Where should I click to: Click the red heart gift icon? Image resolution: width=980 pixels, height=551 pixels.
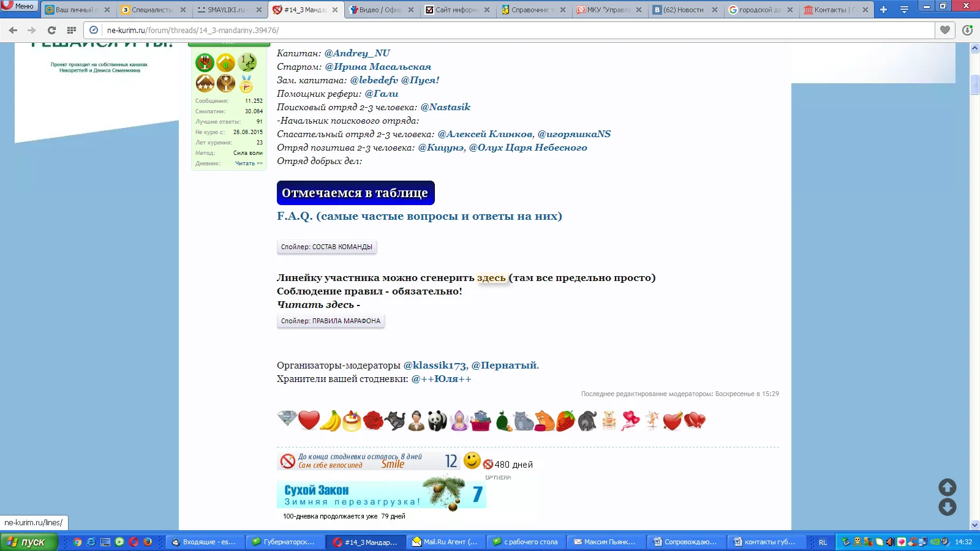coord(309,421)
